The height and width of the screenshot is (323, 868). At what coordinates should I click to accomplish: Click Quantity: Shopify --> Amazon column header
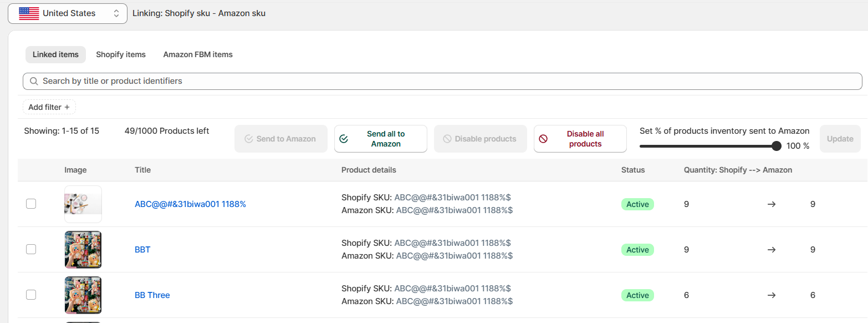[x=738, y=170]
